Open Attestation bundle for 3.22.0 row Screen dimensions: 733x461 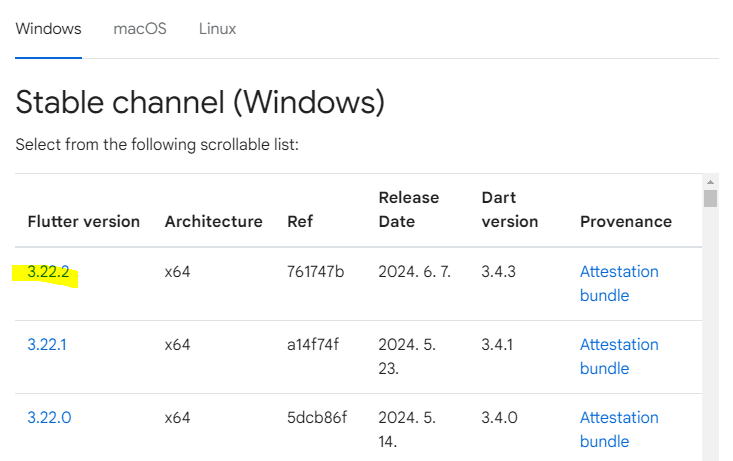click(619, 429)
